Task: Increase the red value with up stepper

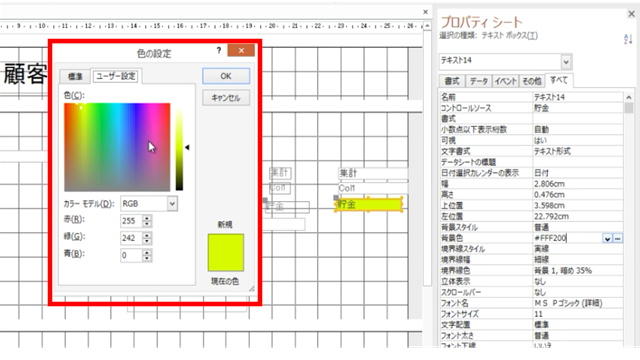Action: (147, 218)
